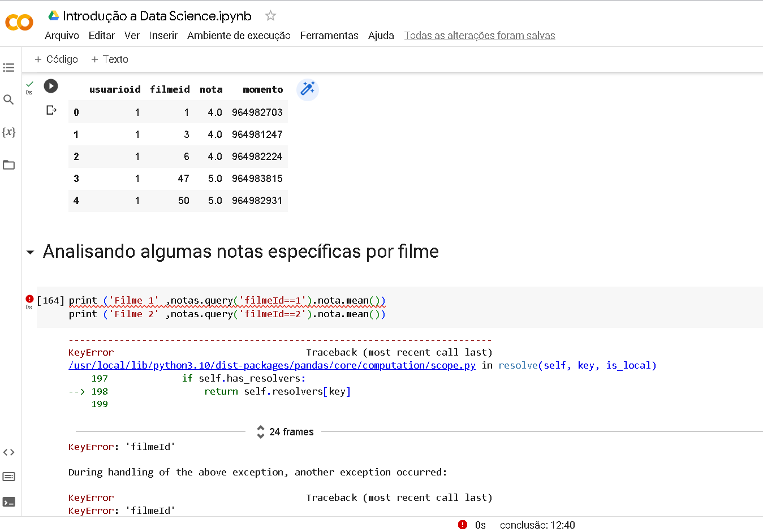
Task: Click the red error icon in the status bar
Action: [463, 525]
